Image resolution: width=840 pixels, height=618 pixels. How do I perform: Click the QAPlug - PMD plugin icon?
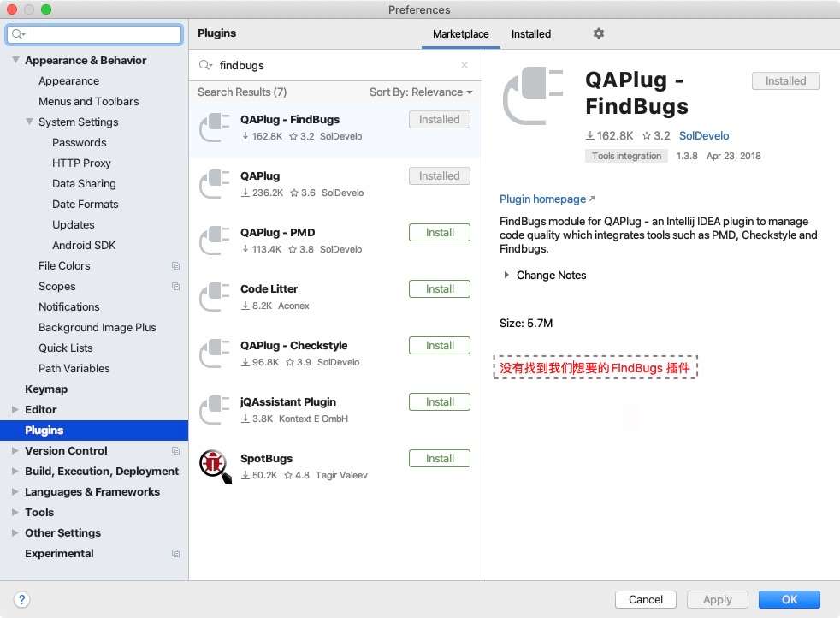[215, 241]
